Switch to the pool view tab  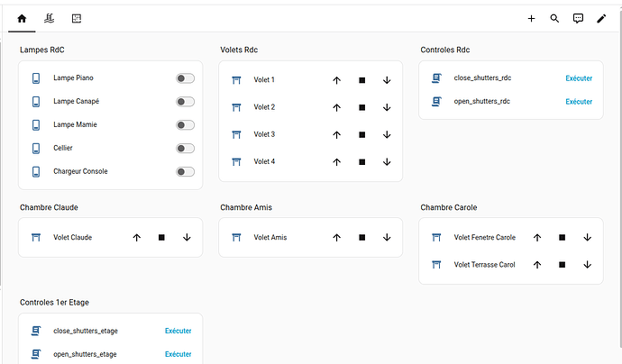click(49, 19)
